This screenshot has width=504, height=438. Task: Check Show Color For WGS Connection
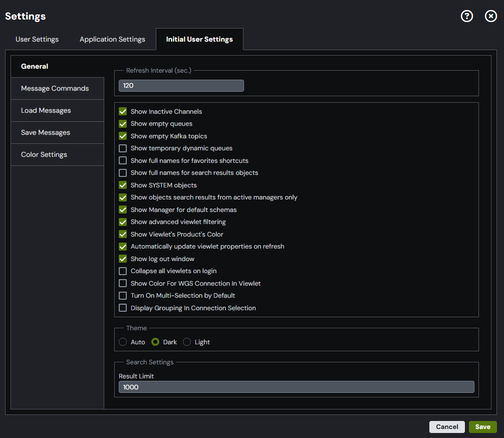point(123,283)
